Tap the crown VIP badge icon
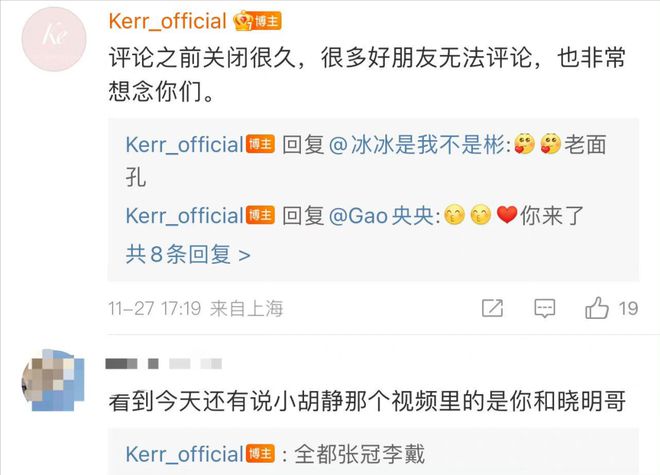Screen dimensions: 660x475 tap(244, 21)
